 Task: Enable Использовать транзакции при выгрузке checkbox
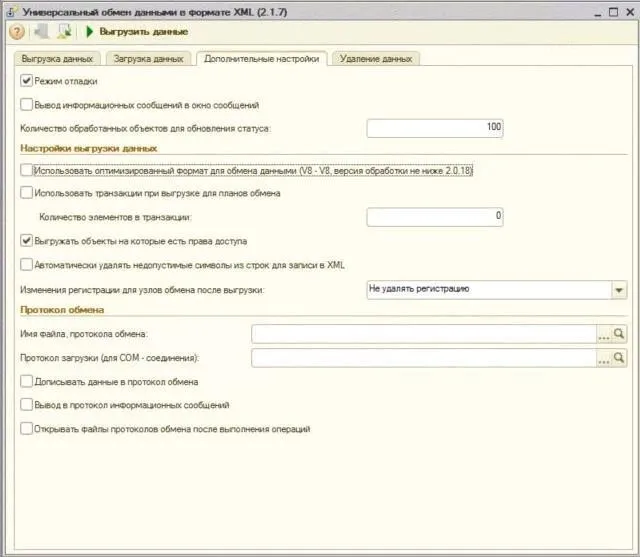(x=27, y=193)
